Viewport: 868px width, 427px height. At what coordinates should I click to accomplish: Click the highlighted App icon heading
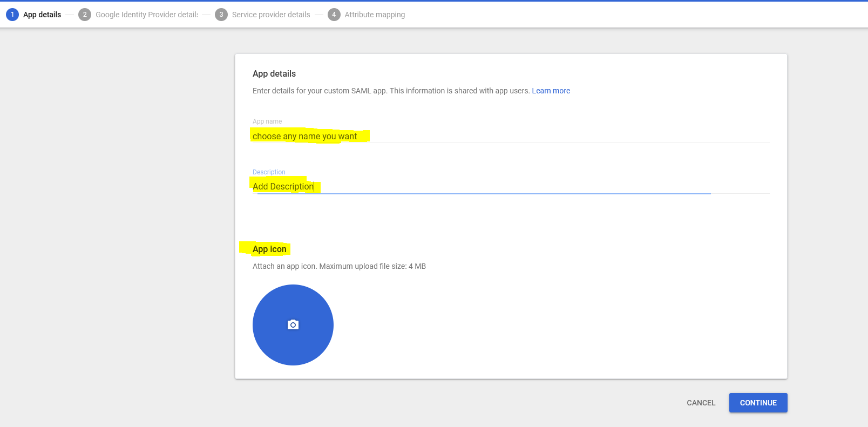269,249
